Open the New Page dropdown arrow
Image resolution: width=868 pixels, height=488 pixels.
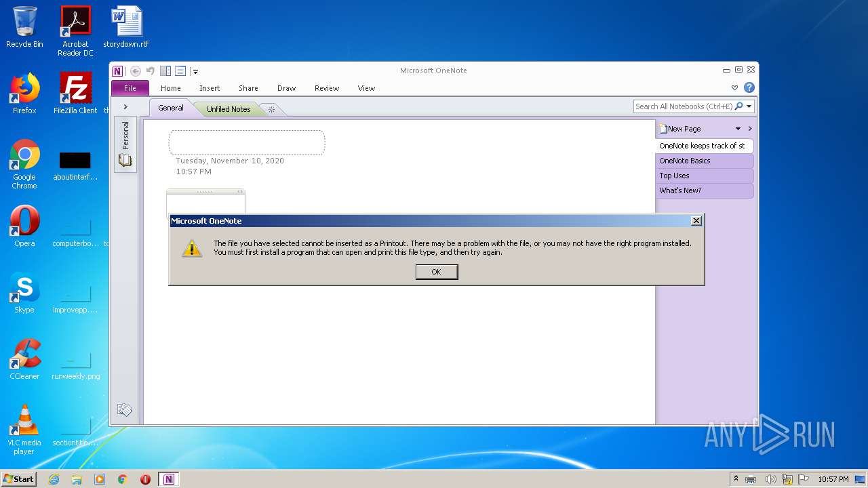point(738,129)
